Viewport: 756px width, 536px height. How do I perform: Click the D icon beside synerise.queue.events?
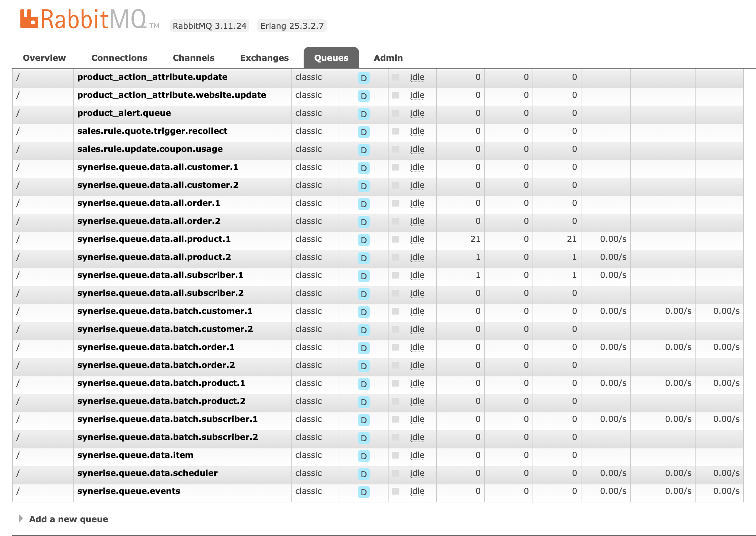click(363, 492)
